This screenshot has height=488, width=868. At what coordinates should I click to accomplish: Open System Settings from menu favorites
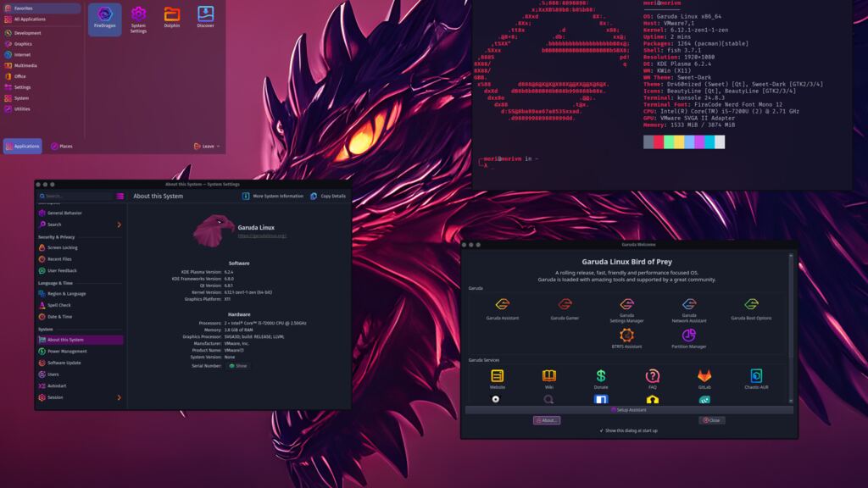[x=138, y=19]
